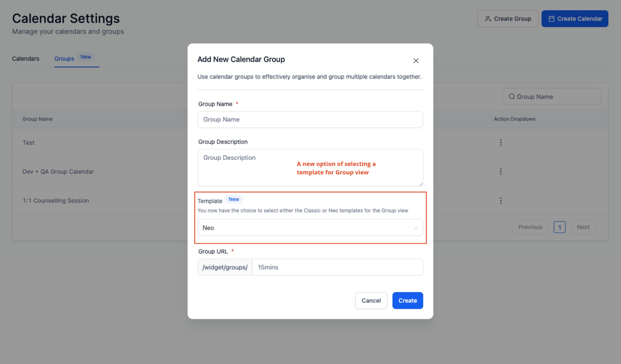Viewport: 621px width, 364px height.
Task: Expand the Template dropdown chevron
Action: click(x=415, y=228)
